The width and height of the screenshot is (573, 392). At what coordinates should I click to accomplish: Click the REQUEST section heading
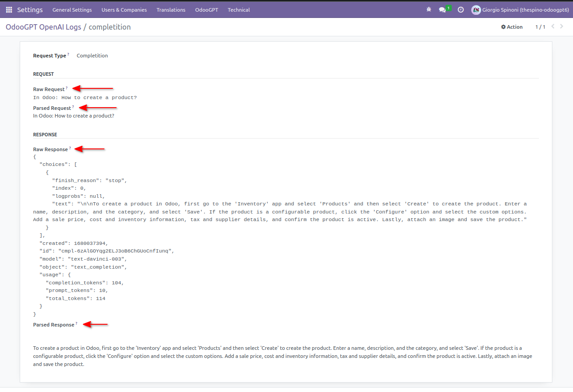click(x=43, y=74)
